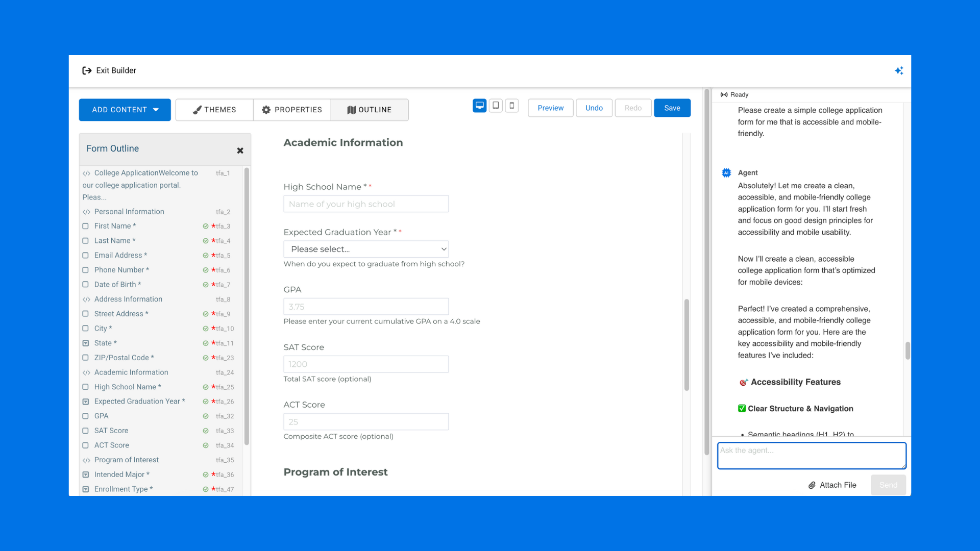The width and height of the screenshot is (980, 551).
Task: Click the GPA field checkbox icon
Action: pos(86,416)
